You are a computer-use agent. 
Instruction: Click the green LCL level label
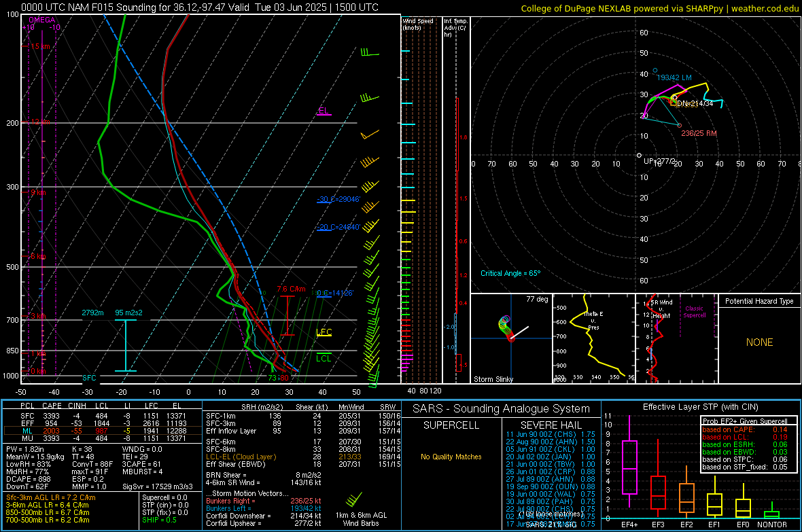324,358
